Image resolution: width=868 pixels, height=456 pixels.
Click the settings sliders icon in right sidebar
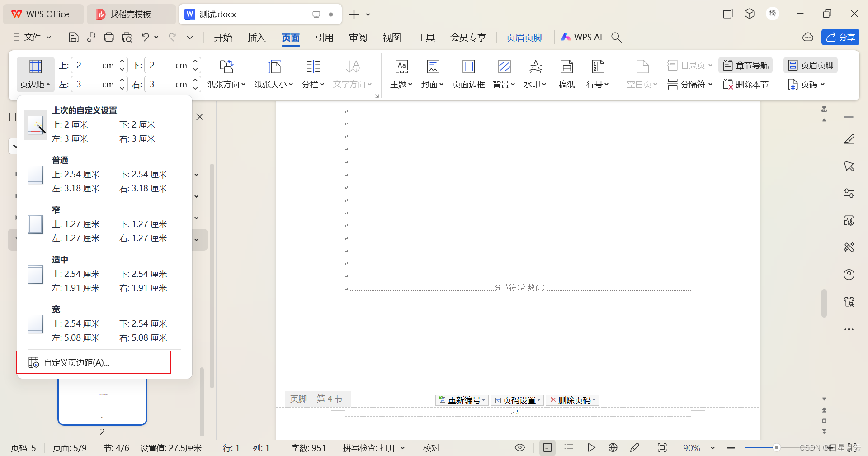click(x=849, y=193)
